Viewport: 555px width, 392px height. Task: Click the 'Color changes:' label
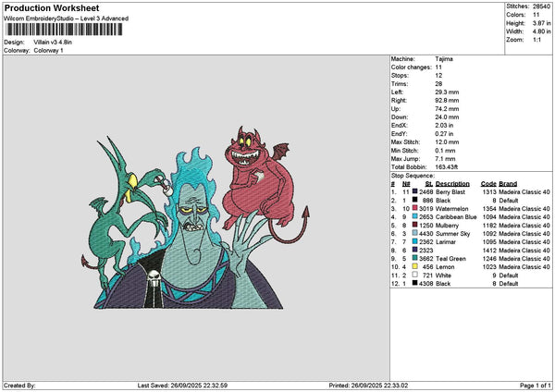pos(412,67)
